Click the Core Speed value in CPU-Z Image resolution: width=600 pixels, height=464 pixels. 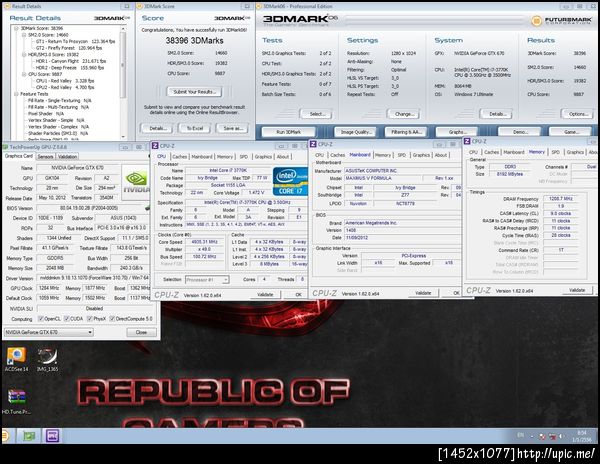[204, 242]
